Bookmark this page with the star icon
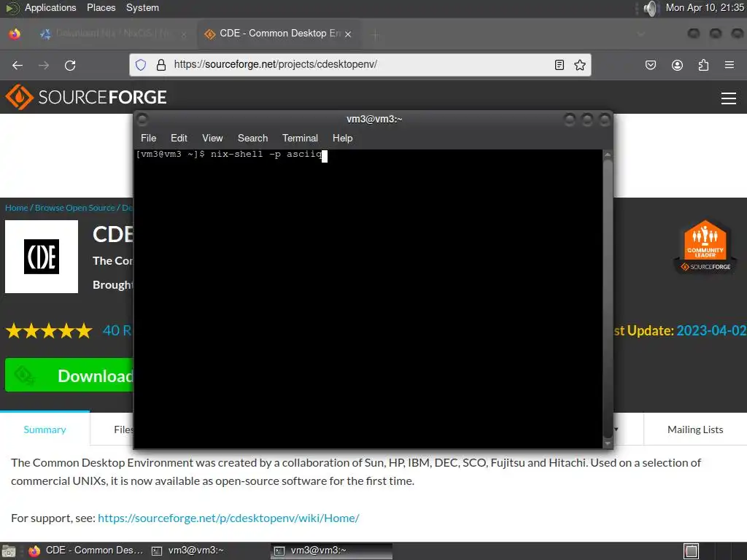 [x=580, y=65]
